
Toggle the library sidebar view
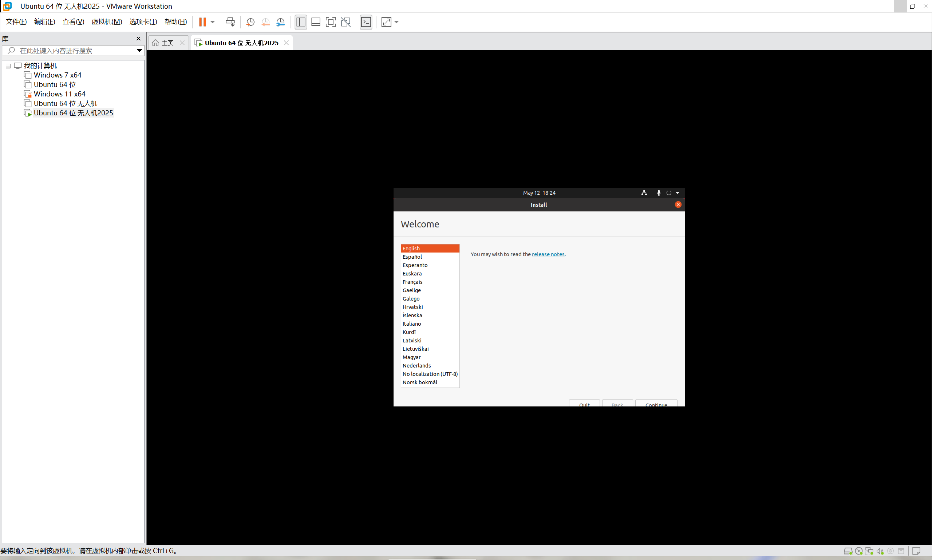(x=301, y=22)
